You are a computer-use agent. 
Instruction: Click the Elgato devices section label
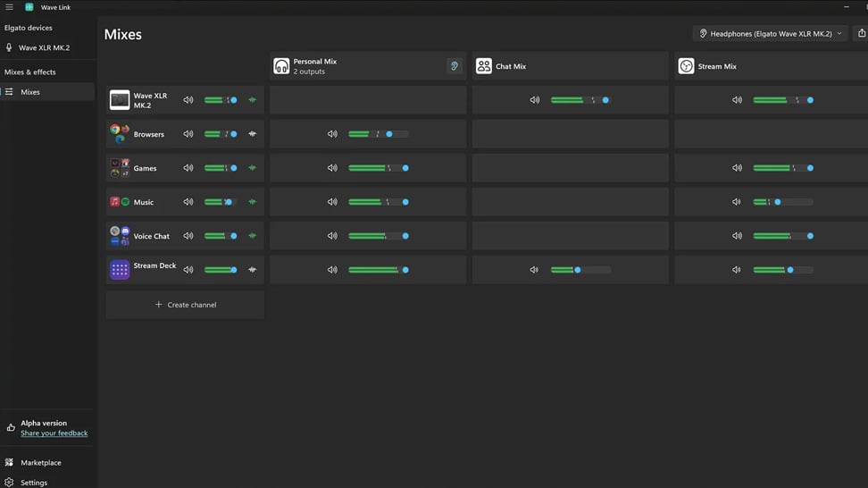click(29, 28)
